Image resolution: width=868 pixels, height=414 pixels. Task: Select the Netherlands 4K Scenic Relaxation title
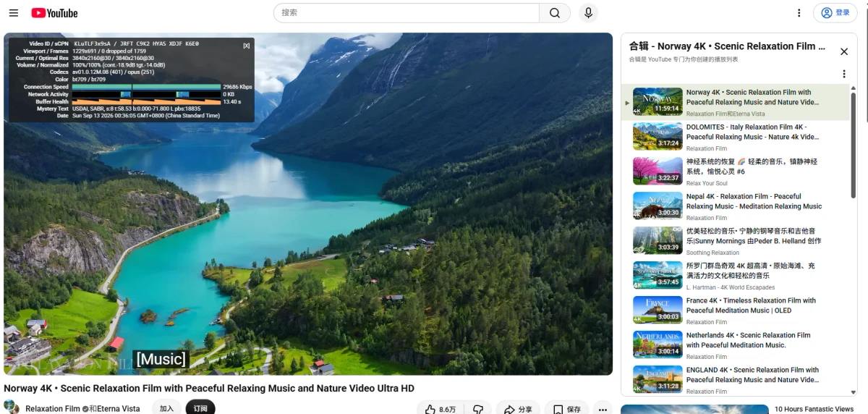click(x=749, y=340)
